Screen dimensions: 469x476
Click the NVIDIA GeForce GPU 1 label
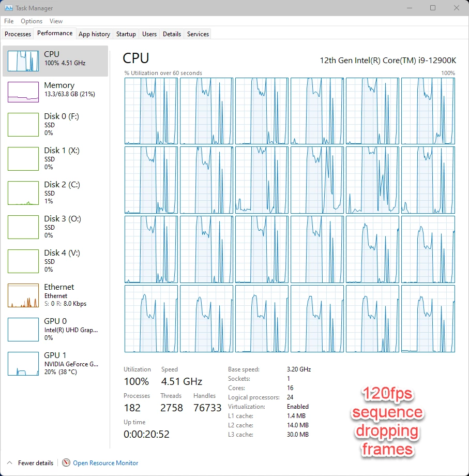tap(71, 364)
